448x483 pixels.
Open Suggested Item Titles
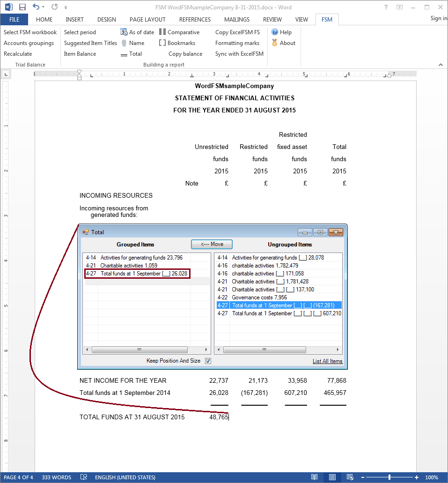[x=90, y=43]
